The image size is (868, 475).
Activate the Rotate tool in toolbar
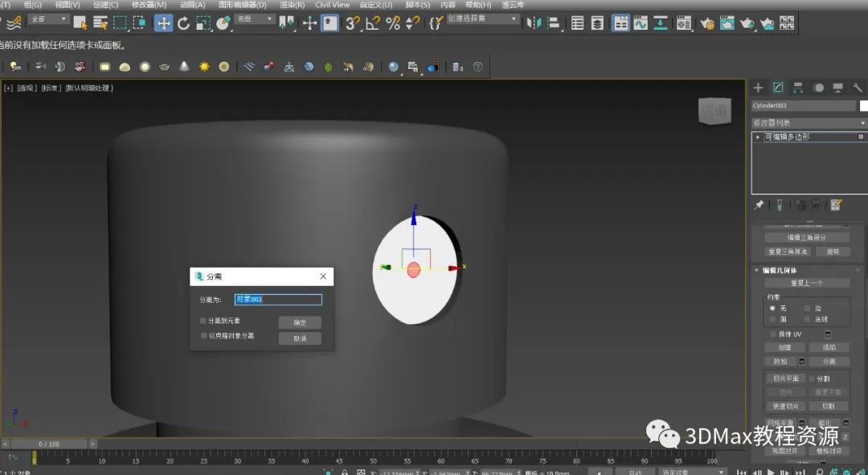183,23
